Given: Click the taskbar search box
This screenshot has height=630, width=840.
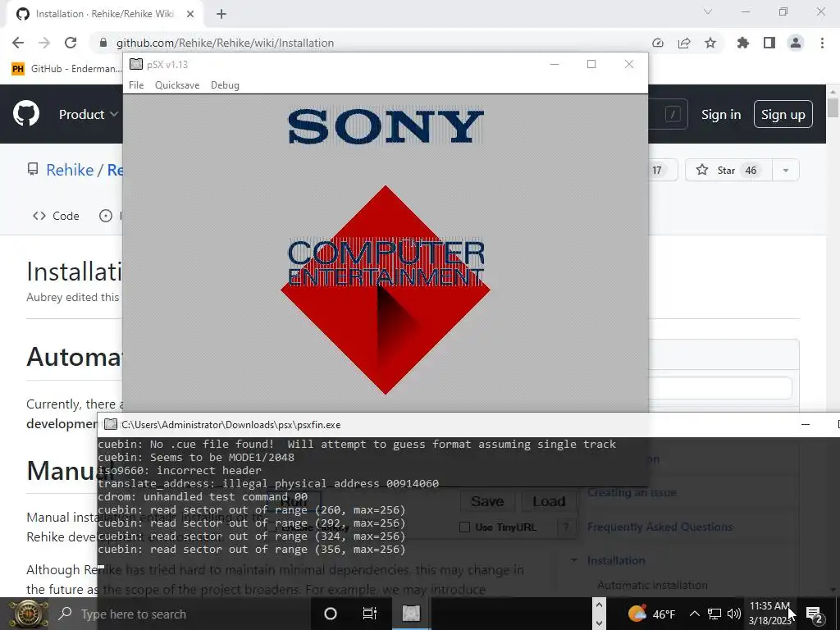Looking at the screenshot, I should [x=182, y=614].
